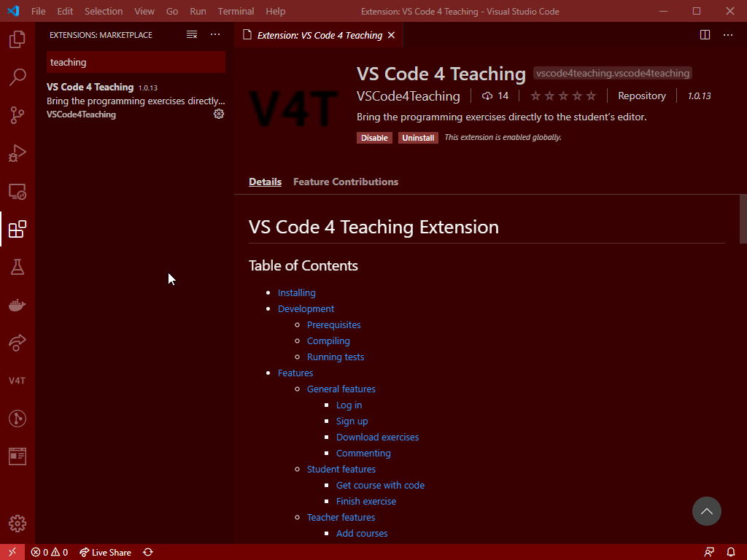
Task: Switch to Feature Contributions tab
Action: click(345, 182)
